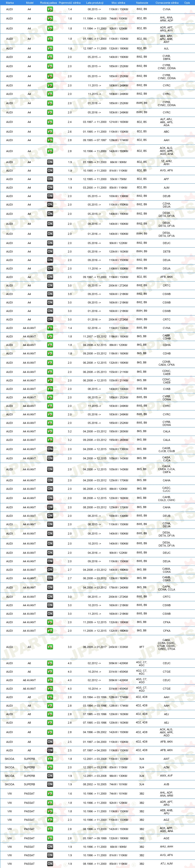This screenshot has height=868, width=195.
Task: Click petrol icon in A4 Avant CDHA row
Action: 50,345
